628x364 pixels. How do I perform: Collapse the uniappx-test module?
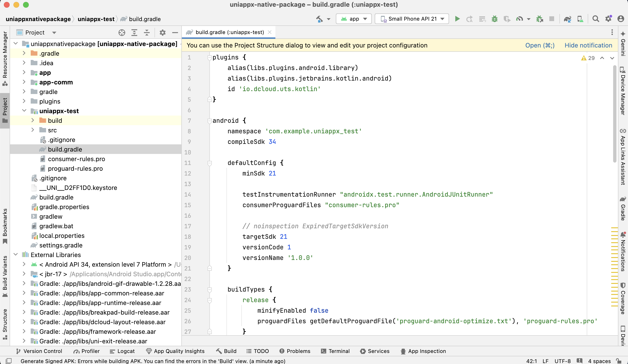pos(24,111)
